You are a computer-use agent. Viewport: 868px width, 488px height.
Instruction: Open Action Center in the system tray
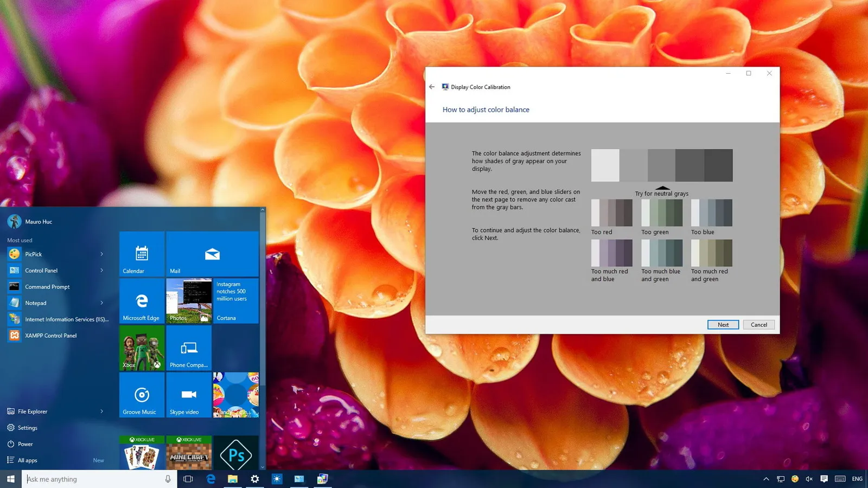coord(824,479)
